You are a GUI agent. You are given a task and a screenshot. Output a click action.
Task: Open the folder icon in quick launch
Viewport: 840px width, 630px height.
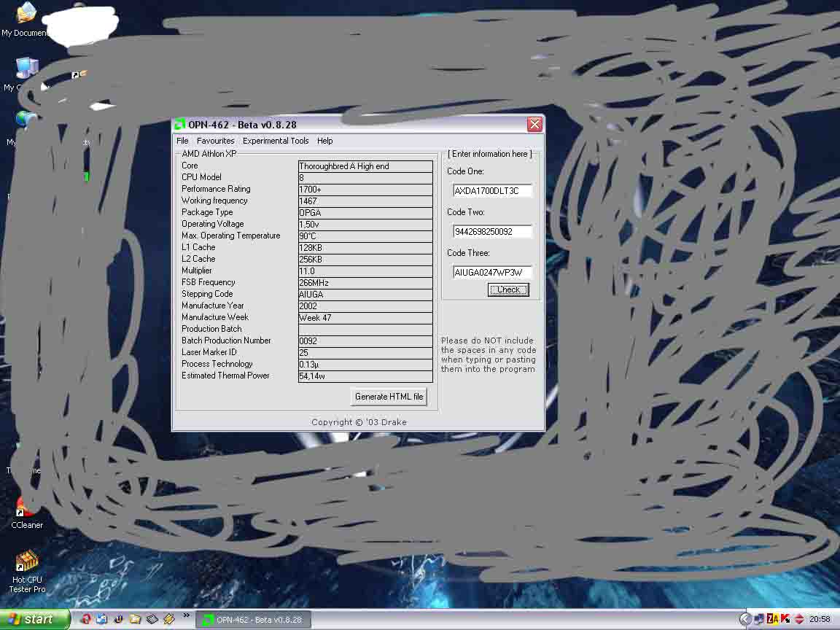135,619
